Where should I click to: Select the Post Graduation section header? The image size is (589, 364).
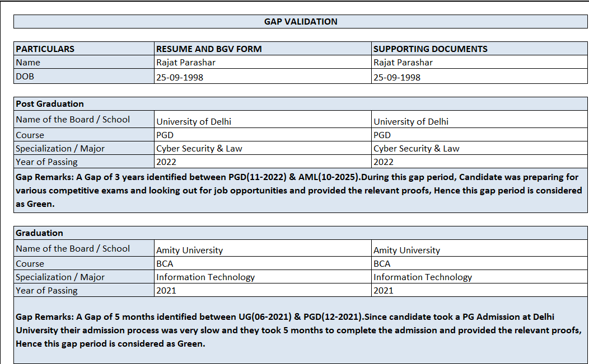[x=301, y=103]
